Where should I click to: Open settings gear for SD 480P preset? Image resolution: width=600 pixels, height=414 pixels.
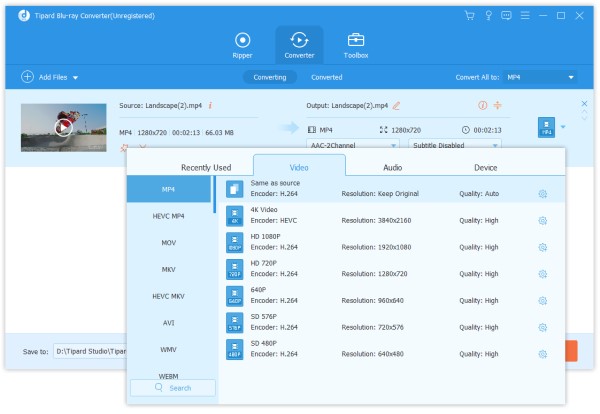pos(543,354)
